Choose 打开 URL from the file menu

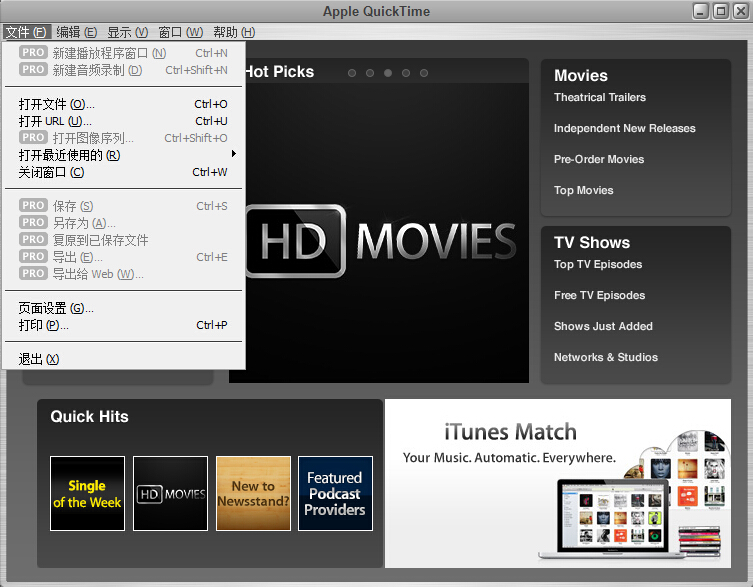55,121
